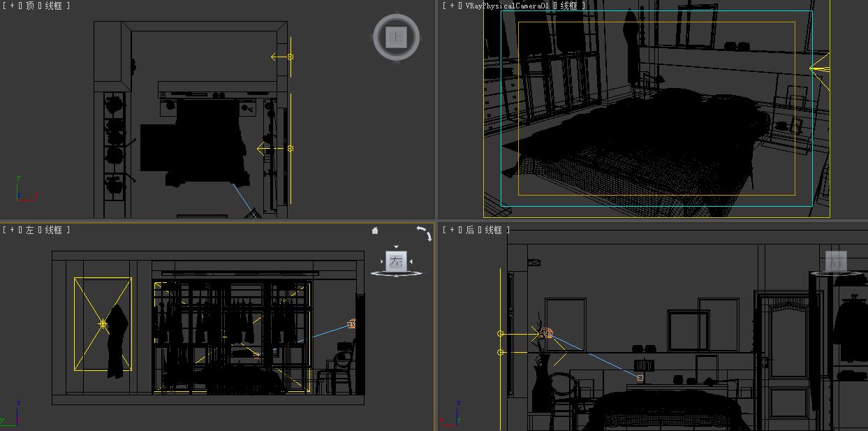The height and width of the screenshot is (431, 868).
Task: Click the 左 face of the ViewCube
Action: (396, 262)
